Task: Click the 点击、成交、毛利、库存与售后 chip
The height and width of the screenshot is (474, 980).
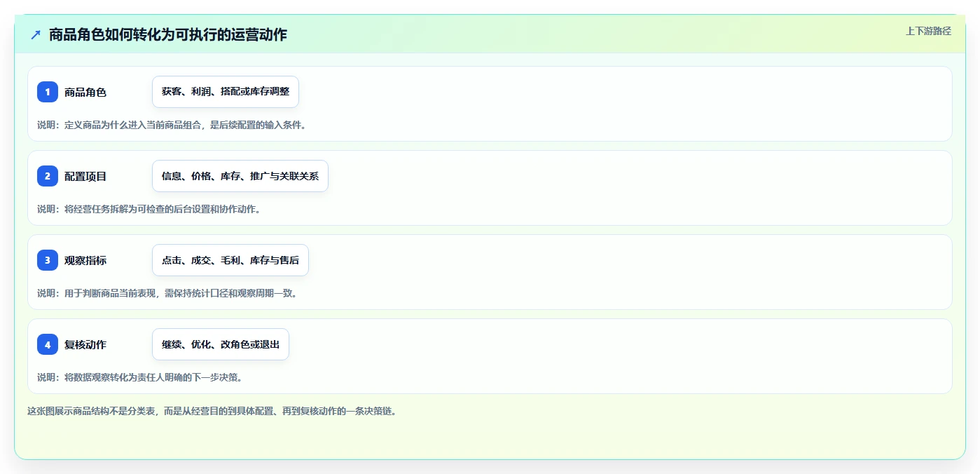Action: pyautogui.click(x=230, y=260)
